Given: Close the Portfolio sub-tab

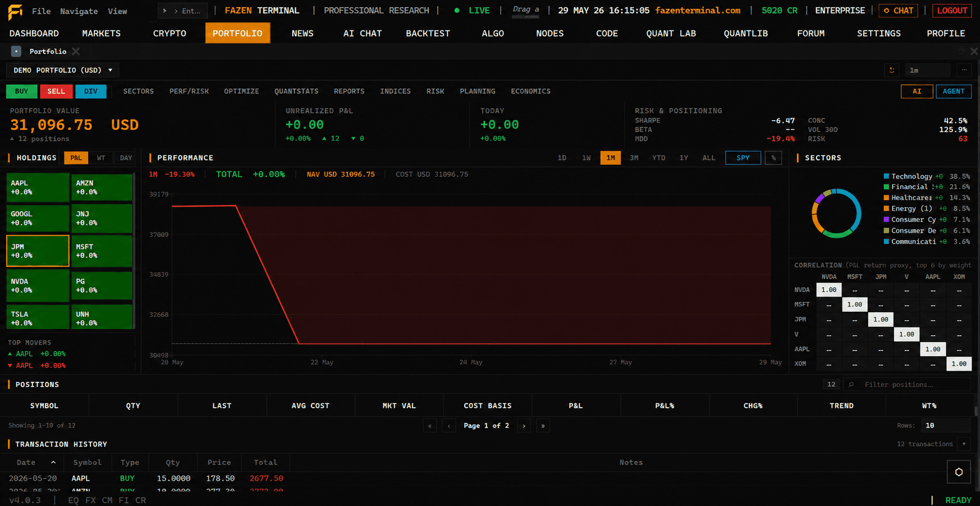Looking at the screenshot, I should [x=76, y=52].
